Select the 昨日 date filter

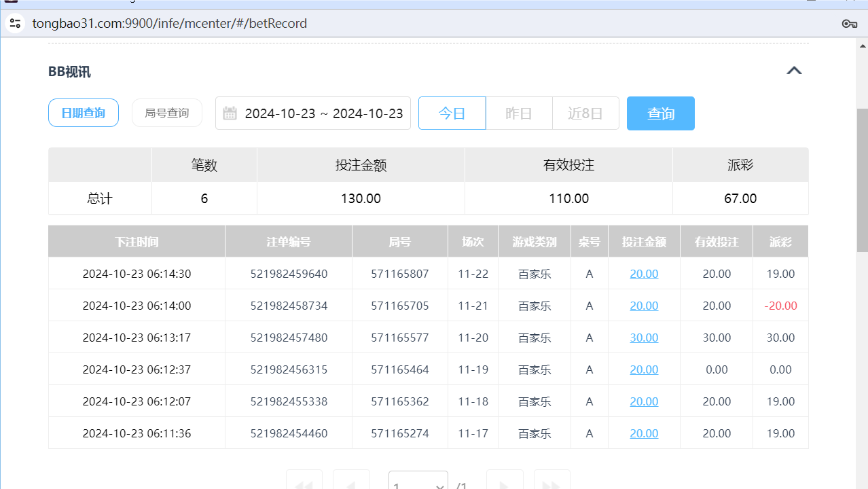click(x=518, y=113)
